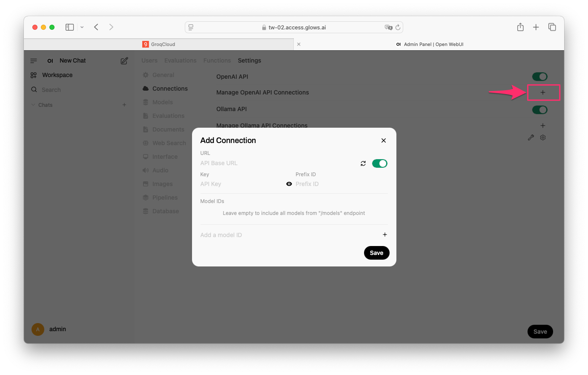This screenshot has height=375, width=588.
Task: Add Ollama API connection plus icon
Action: click(x=543, y=126)
